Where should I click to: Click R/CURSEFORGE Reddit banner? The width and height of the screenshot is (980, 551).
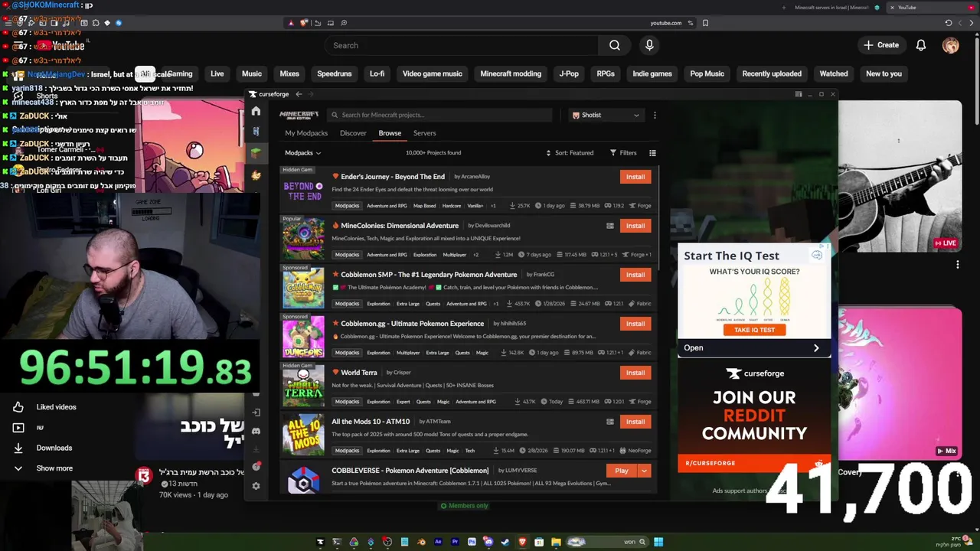click(754, 463)
